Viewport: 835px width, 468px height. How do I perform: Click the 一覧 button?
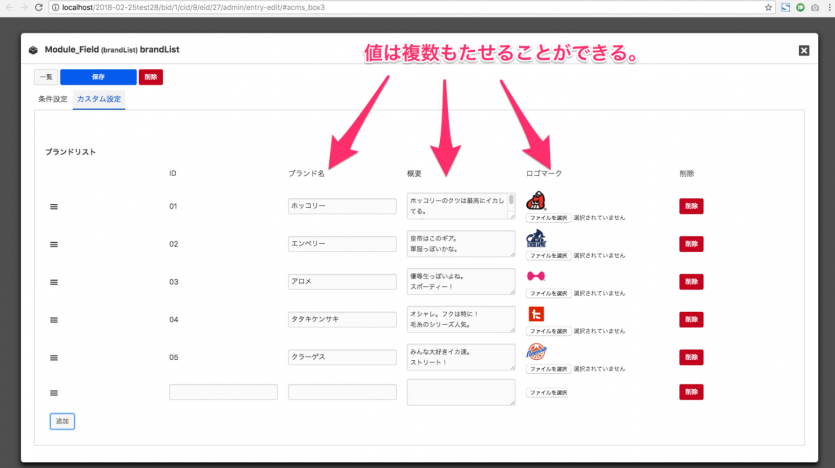(44, 77)
